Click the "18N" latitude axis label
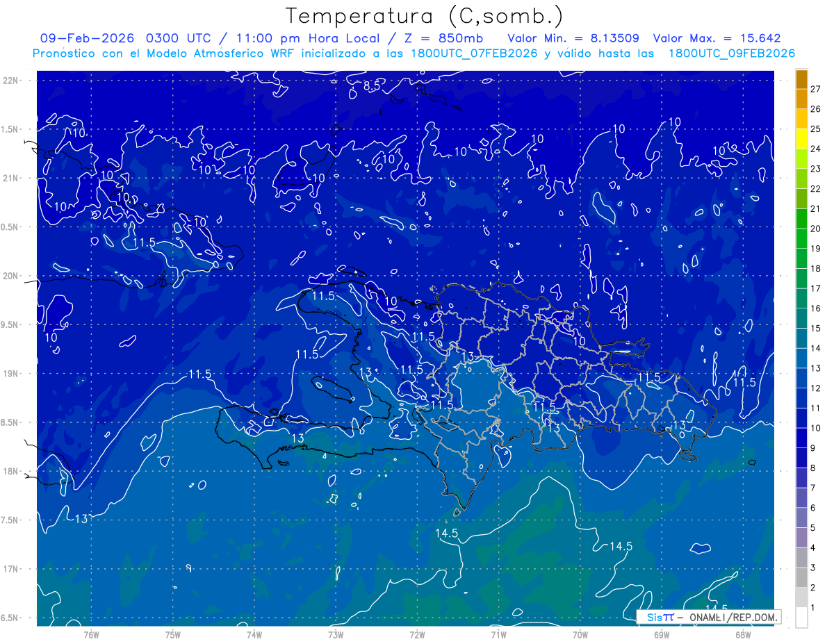Image resolution: width=834 pixels, height=644 pixels. [10, 471]
